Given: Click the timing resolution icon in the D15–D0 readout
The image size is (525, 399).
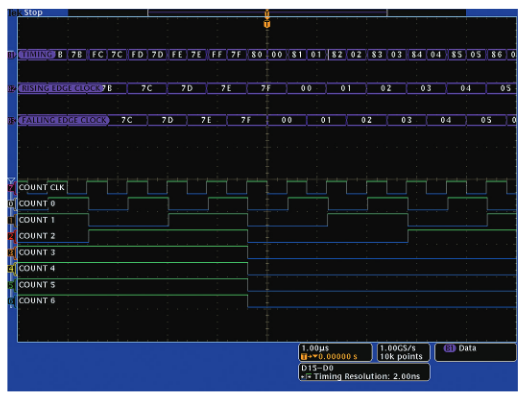Looking at the screenshot, I should 307,377.
